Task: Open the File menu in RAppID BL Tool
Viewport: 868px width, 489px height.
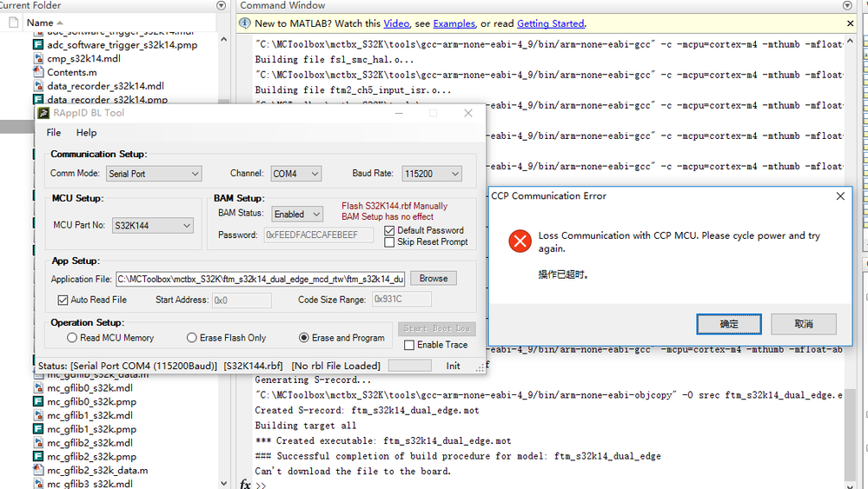Action: pos(54,133)
